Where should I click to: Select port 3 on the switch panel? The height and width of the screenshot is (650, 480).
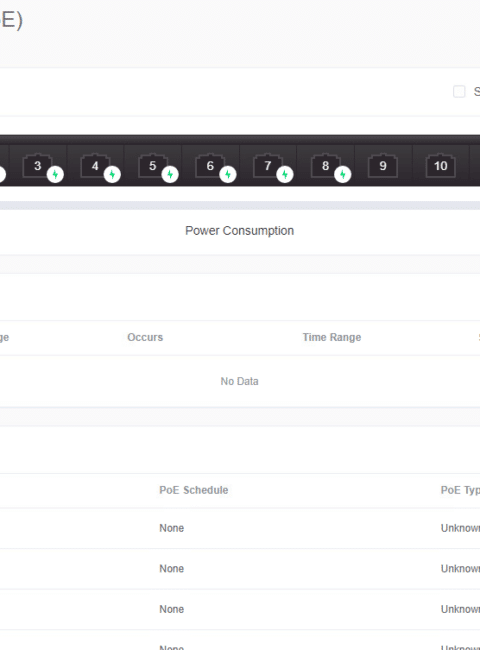pyautogui.click(x=38, y=166)
